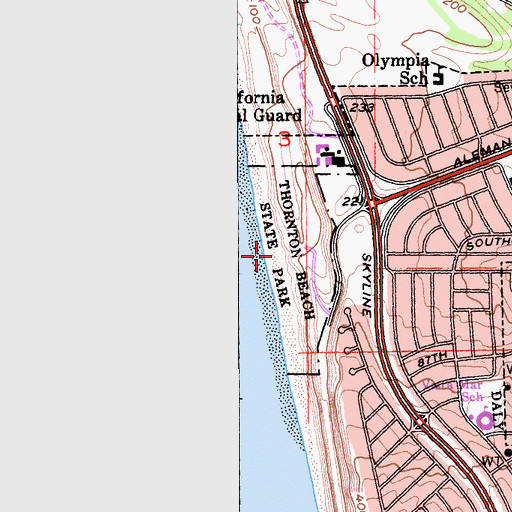The image size is (512, 512).
Task: Click the "ALEMAN" road label
Action: pos(483,154)
